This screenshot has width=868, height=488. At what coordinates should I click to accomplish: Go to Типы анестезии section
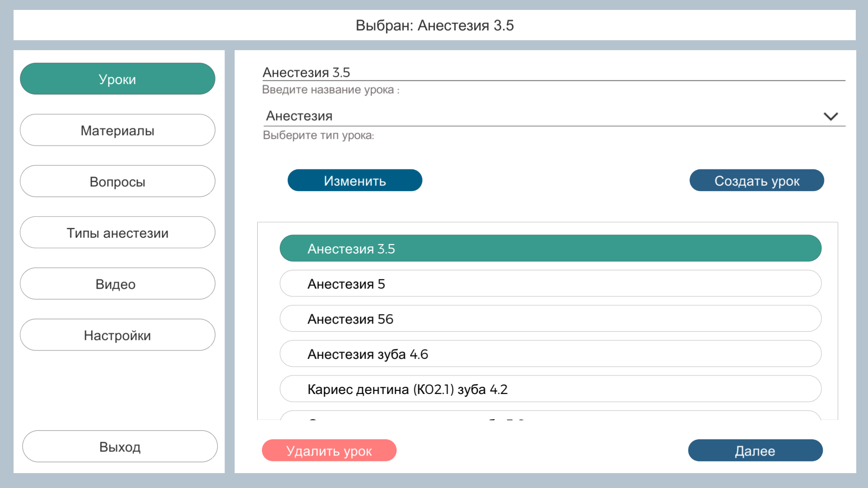118,233
